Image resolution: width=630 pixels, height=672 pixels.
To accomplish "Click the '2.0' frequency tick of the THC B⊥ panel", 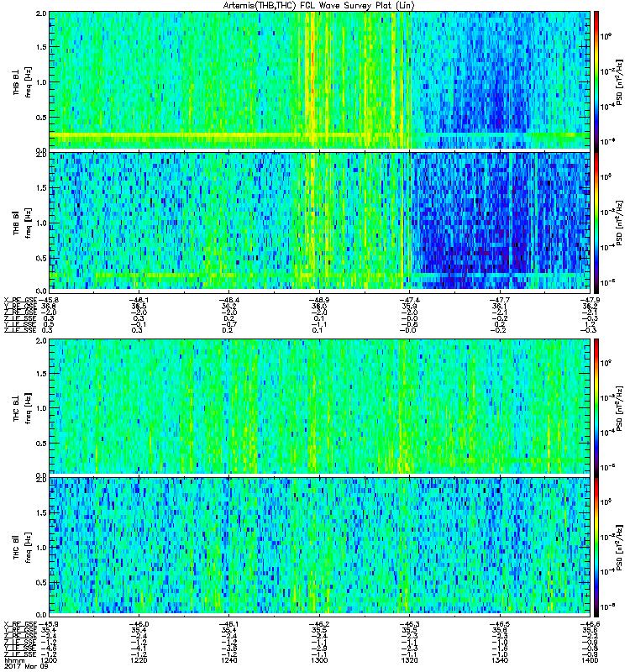I will [41, 341].
